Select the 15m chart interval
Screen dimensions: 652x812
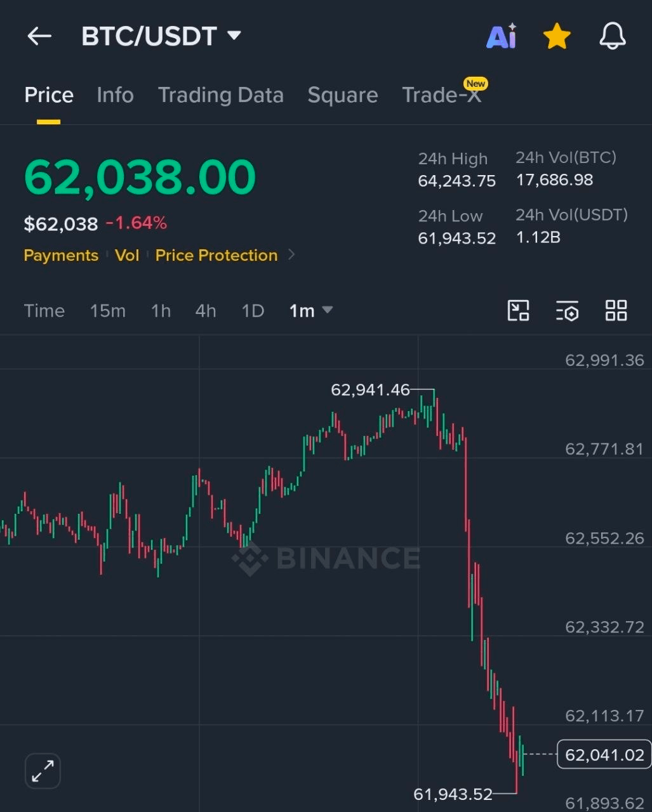click(107, 311)
